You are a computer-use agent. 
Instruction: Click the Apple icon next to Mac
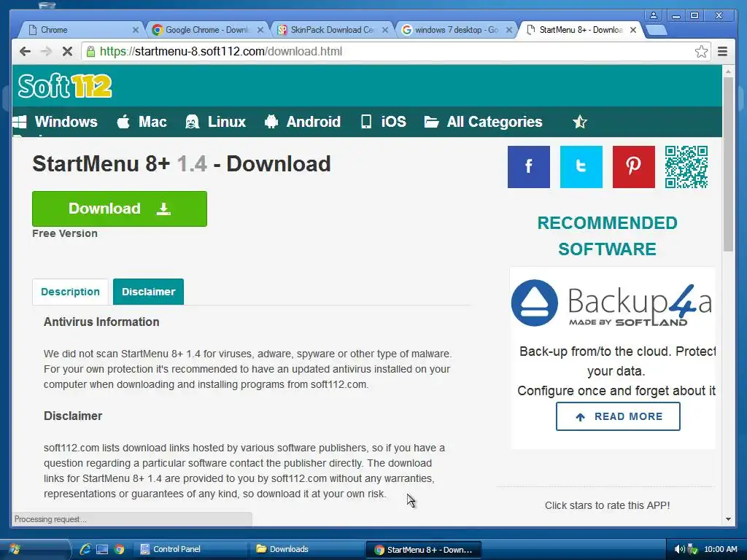tap(123, 122)
